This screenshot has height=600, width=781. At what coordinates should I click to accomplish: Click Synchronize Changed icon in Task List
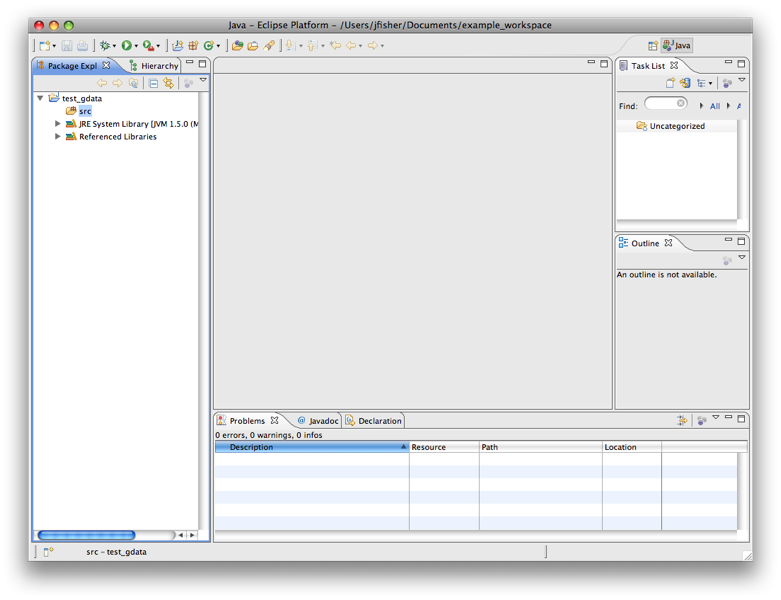pos(685,83)
